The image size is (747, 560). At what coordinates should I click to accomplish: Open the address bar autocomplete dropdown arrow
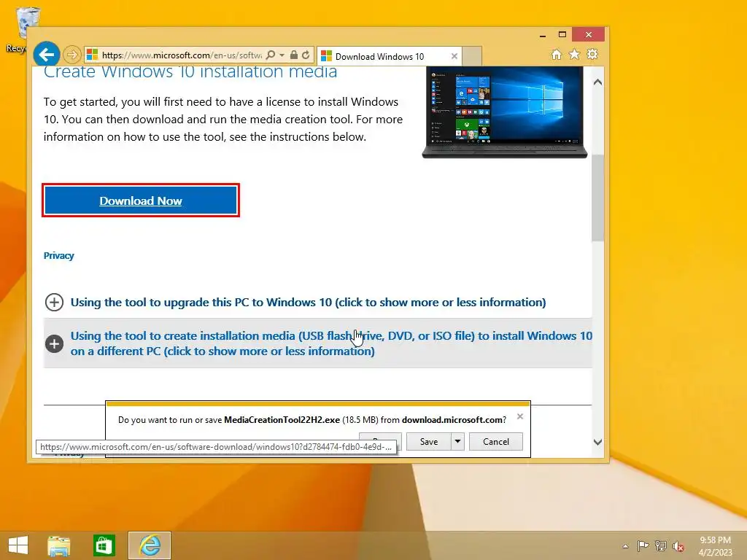282,55
